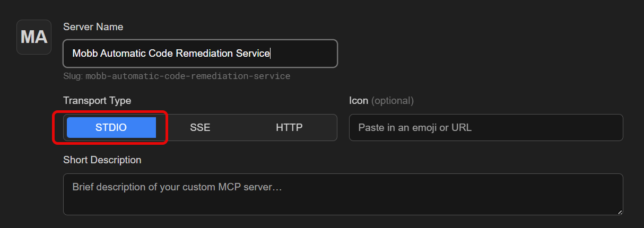Click the "(optional)" hint beside Icon
Viewport: 644px width, 228px height.
[392, 100]
